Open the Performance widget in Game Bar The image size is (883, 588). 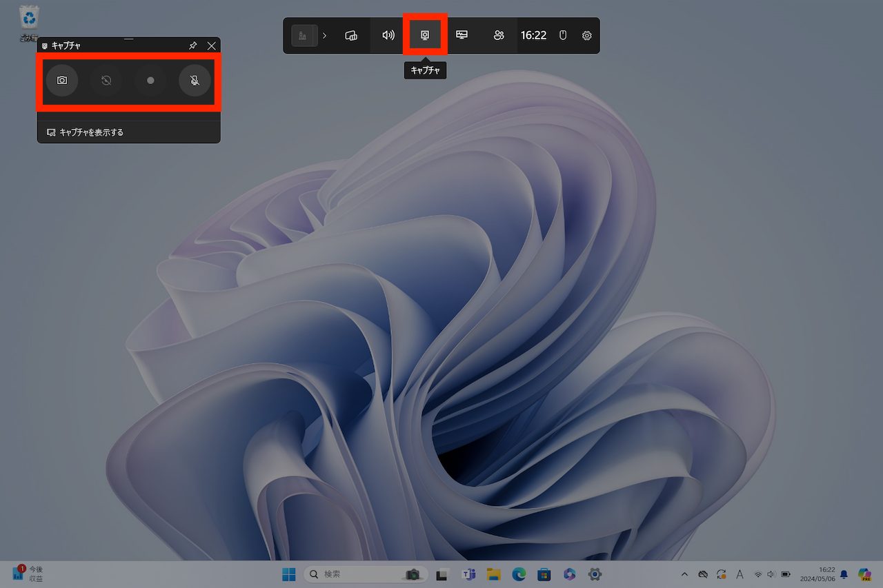(x=462, y=35)
